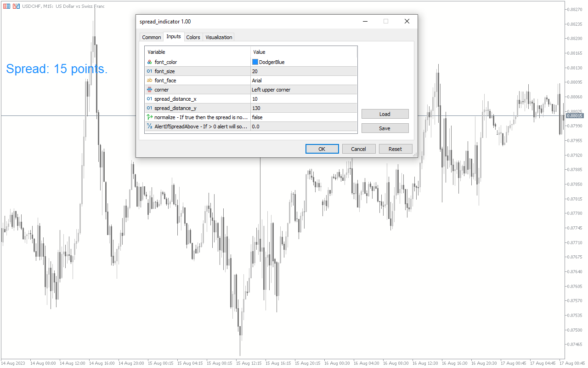Load an input preset file
This screenshot has height=368, width=588.
385,114
